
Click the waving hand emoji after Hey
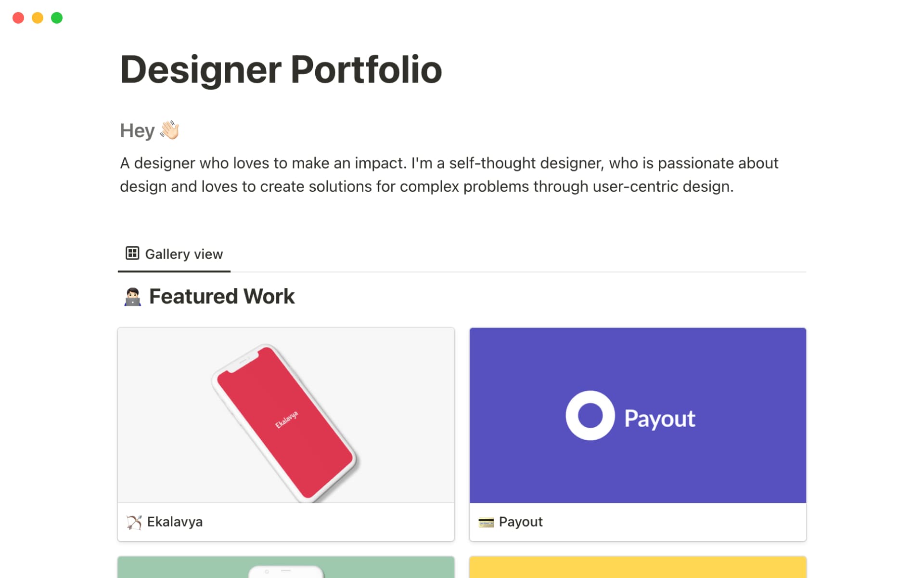coord(169,129)
